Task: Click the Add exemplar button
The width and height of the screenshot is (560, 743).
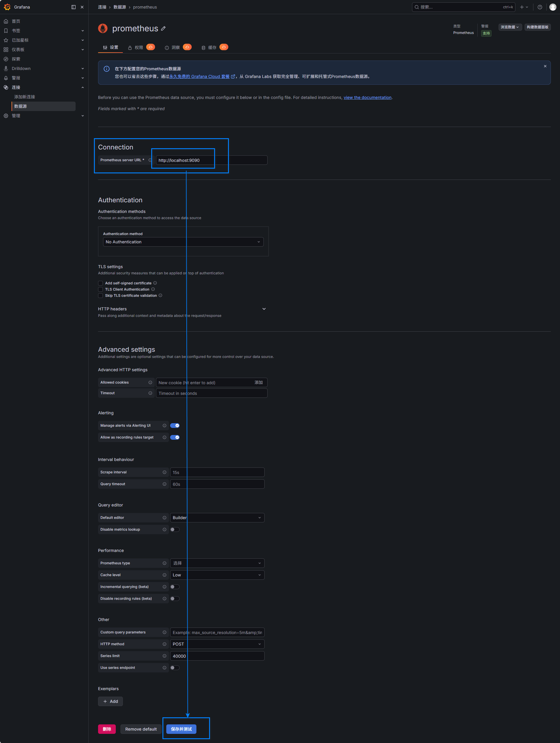Action: tap(110, 701)
